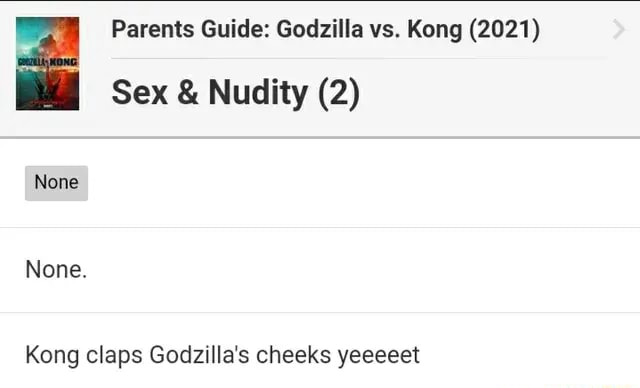Select the gray None severity badge
Image resolution: width=640 pixels, height=388 pixels.
[x=56, y=183]
